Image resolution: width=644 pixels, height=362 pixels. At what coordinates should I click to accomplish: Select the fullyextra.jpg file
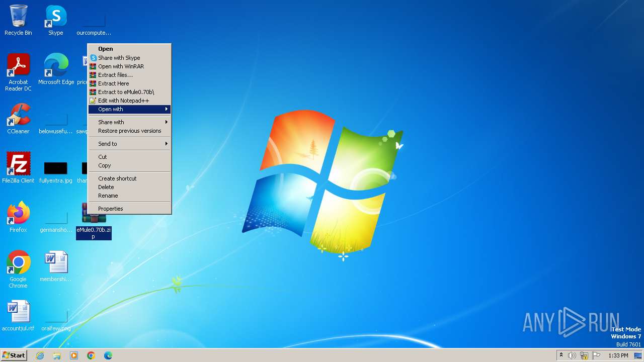tap(56, 172)
